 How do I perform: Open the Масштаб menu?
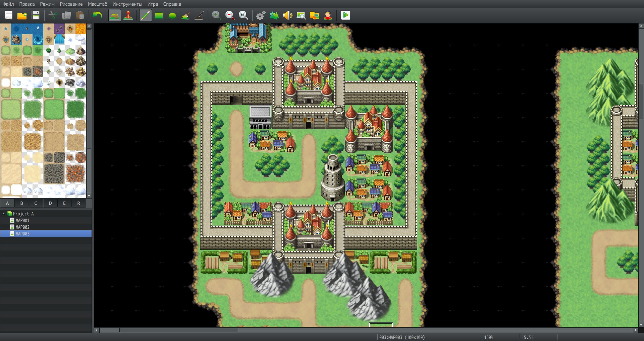pyautogui.click(x=98, y=4)
